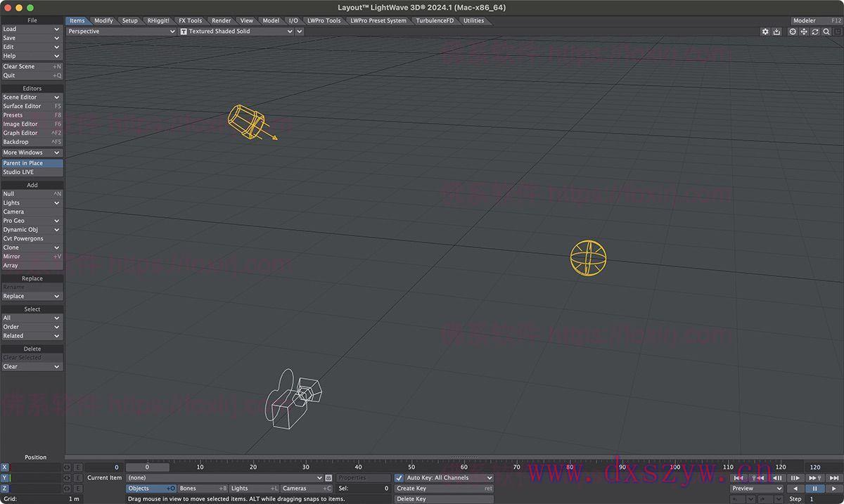Go to next keyframe
Screen dimensions: 844x504
[814, 478]
